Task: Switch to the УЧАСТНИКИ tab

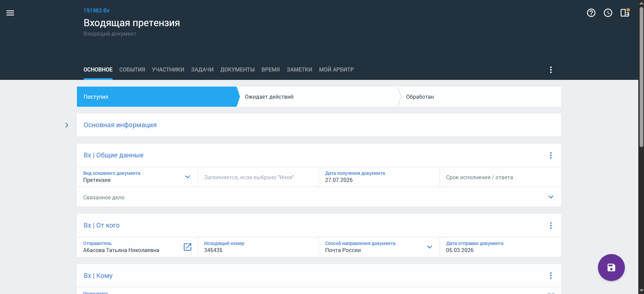Action: 168,70
